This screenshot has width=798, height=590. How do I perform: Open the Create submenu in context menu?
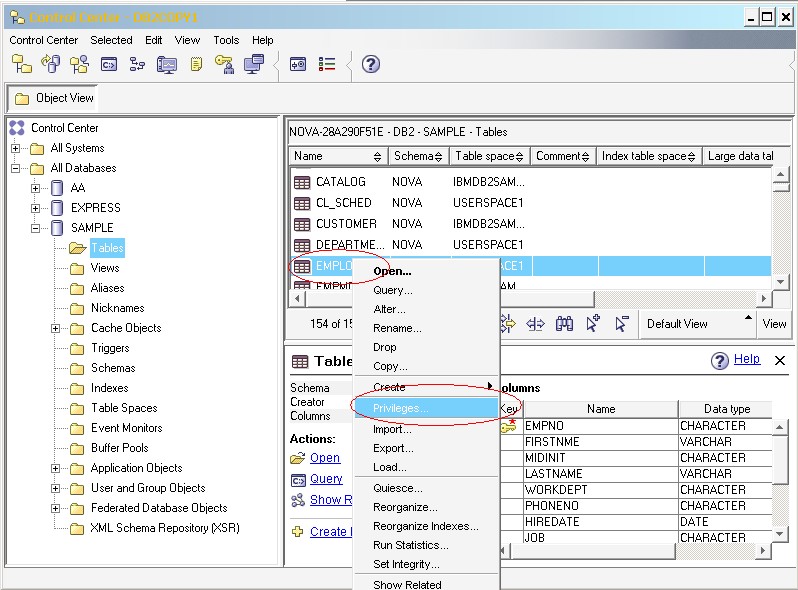425,387
